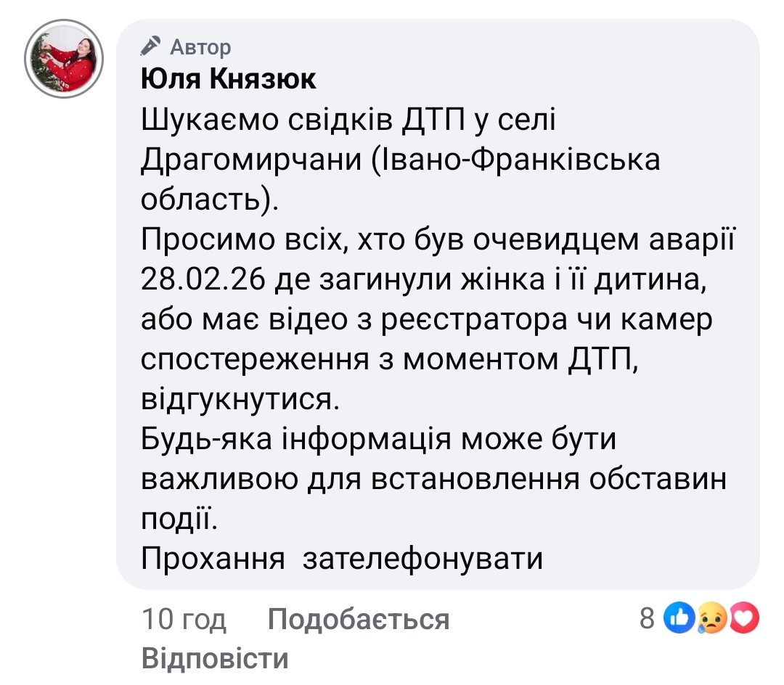Click author name Юля Князюк
The width and height of the screenshot is (784, 685).
click(x=227, y=79)
